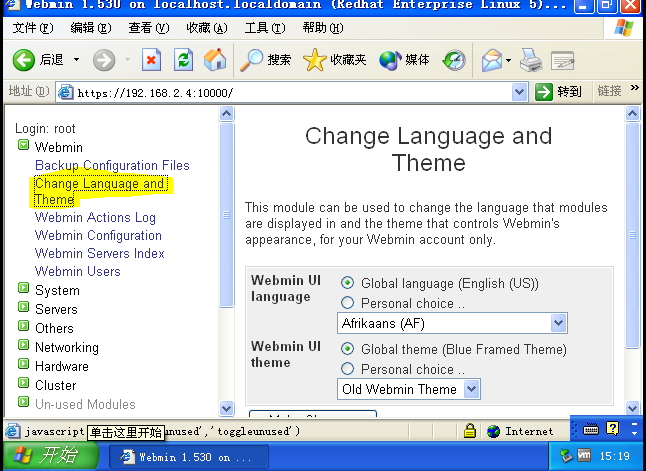Open Change Language and Theme link
646x471 pixels.
pyautogui.click(x=100, y=192)
